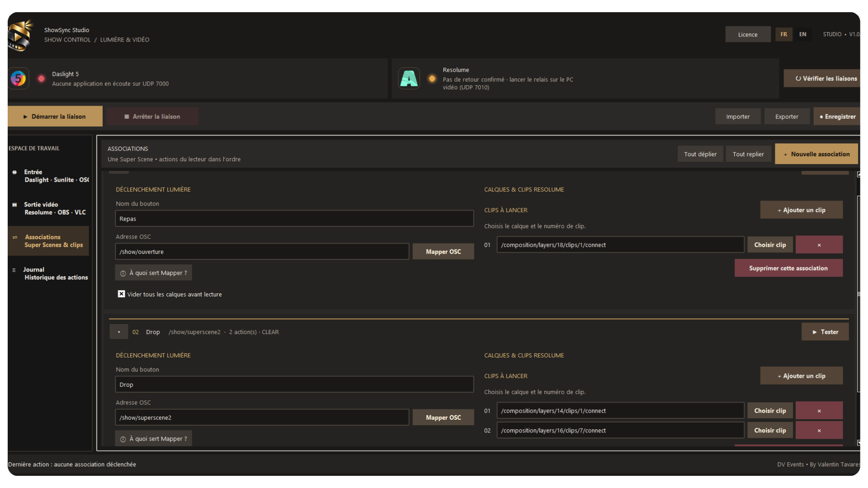Click the Daslight 5 app icon
The height and width of the screenshot is (488, 868).
click(19, 79)
